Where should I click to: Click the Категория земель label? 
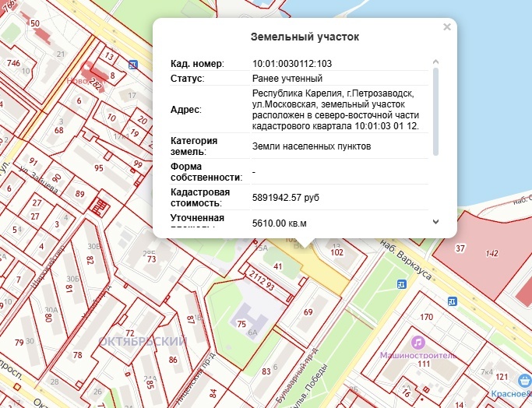pyautogui.click(x=194, y=146)
